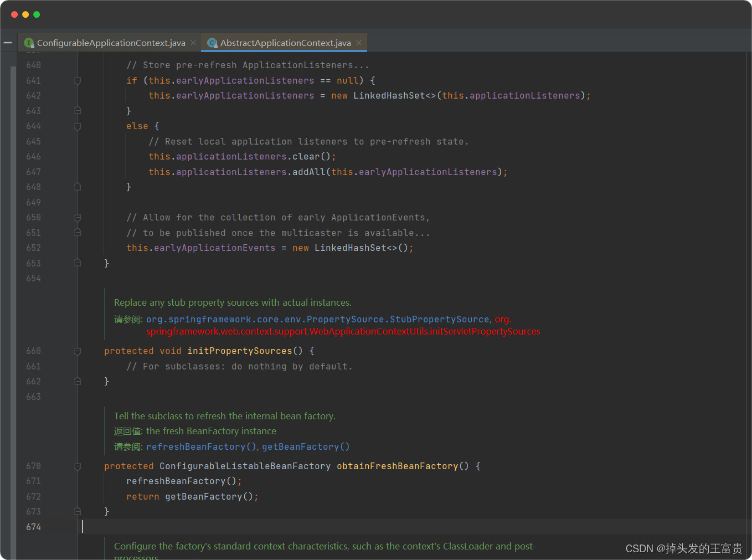
Task: Click line number 649 in the gutter
Action: [x=33, y=203]
